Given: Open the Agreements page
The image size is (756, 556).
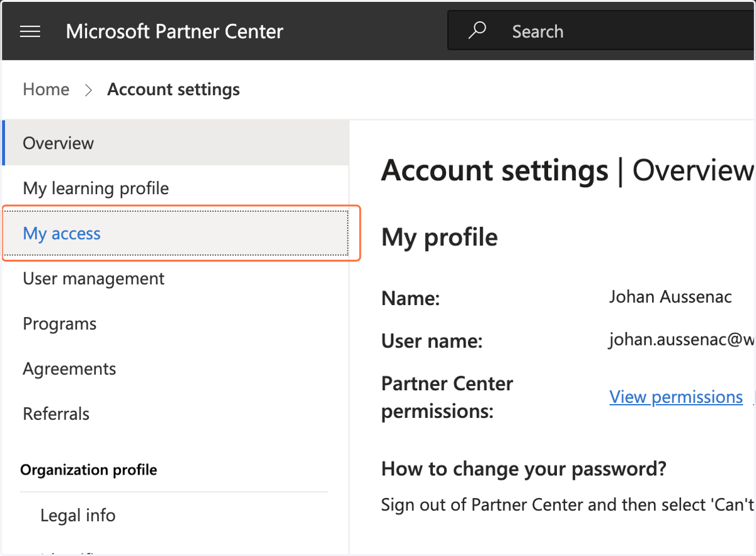Looking at the screenshot, I should (176, 369).
